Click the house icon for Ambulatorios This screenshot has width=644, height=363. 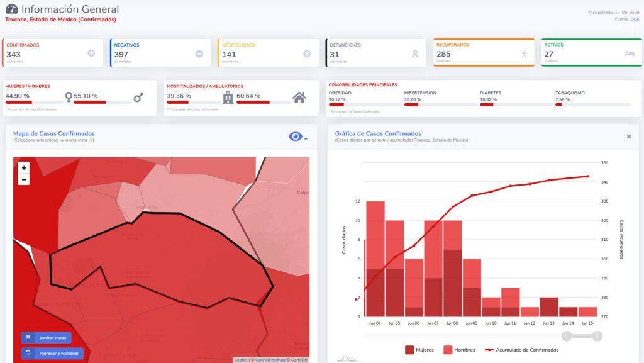299,98
